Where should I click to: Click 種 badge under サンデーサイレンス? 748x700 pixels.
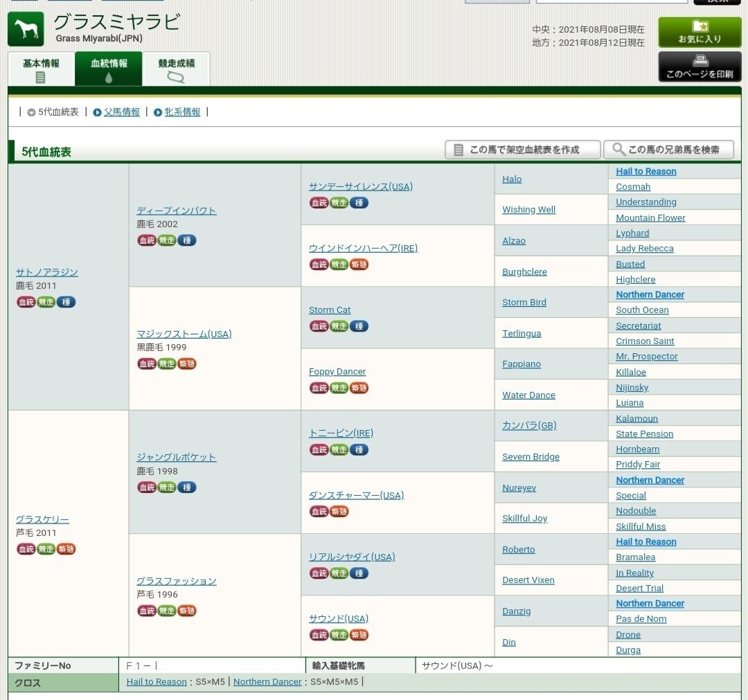359,203
